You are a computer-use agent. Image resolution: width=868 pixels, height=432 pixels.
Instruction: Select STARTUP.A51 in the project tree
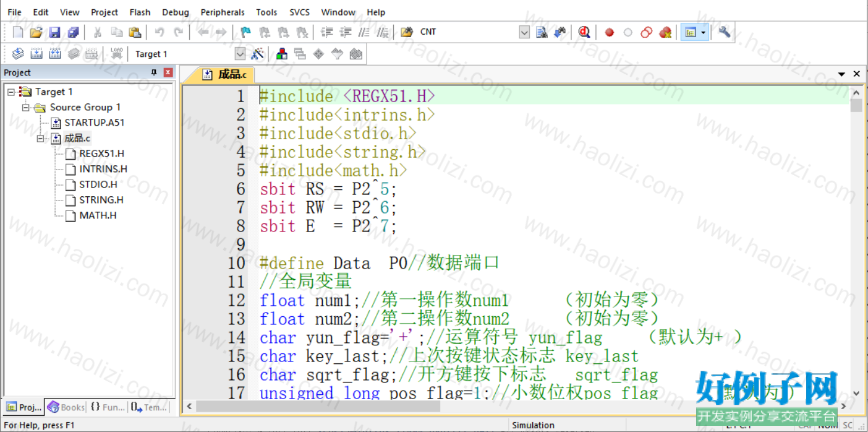[94, 123]
